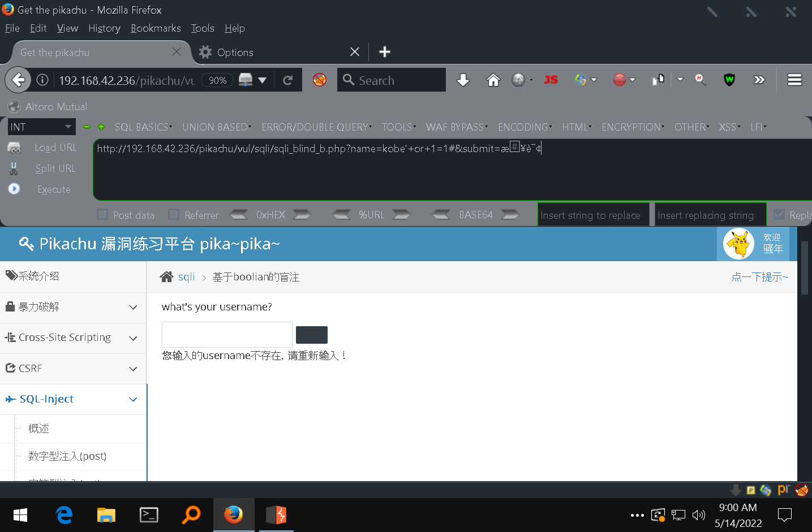Open a new tab with the plus icon
Screen dimensions: 812x532
(385, 52)
